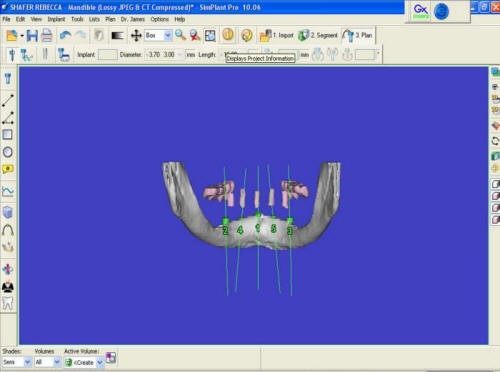The image size is (500, 372).
Task: Switch to the 2. Segment step
Action: tap(318, 35)
